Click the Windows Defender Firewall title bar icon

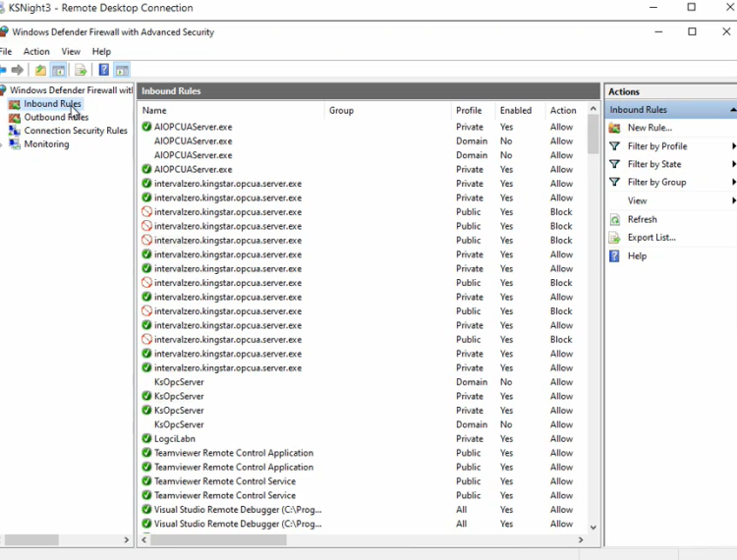(x=4, y=32)
